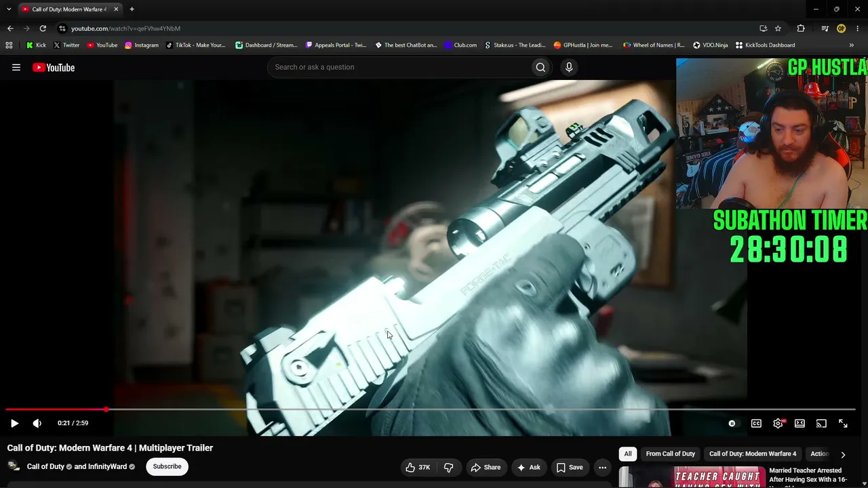This screenshot has height=488, width=868.
Task: Open the Kick bookmark
Action: (36, 45)
